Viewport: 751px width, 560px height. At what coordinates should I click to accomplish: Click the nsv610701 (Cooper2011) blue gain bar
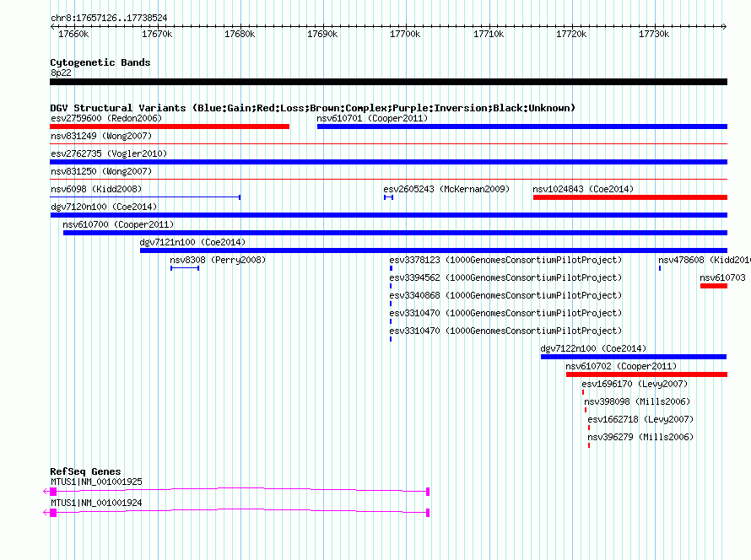click(x=522, y=127)
